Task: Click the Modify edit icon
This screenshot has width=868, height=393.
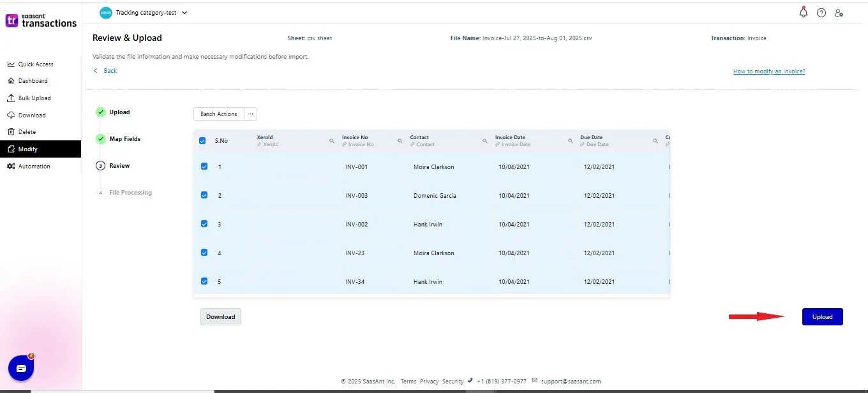Action: click(x=11, y=149)
